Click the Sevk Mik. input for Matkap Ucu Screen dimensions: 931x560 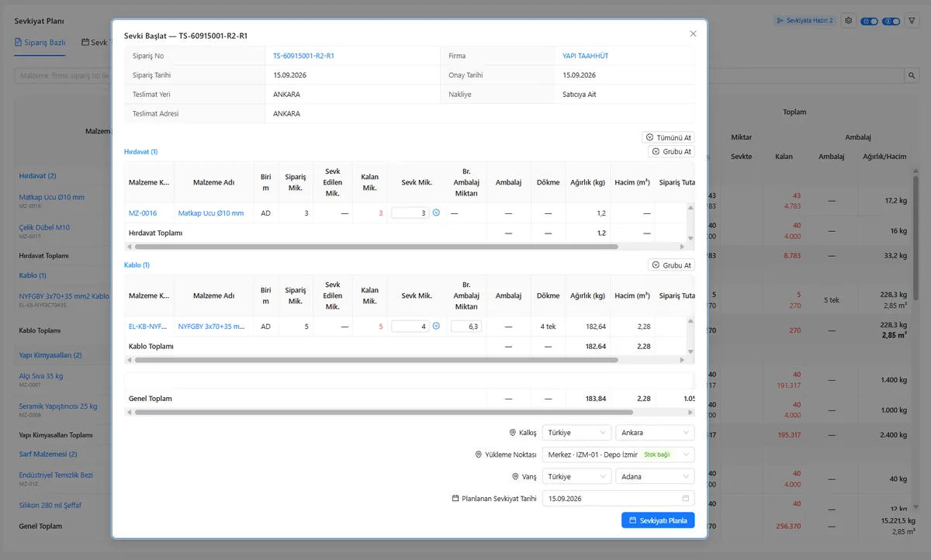[410, 213]
